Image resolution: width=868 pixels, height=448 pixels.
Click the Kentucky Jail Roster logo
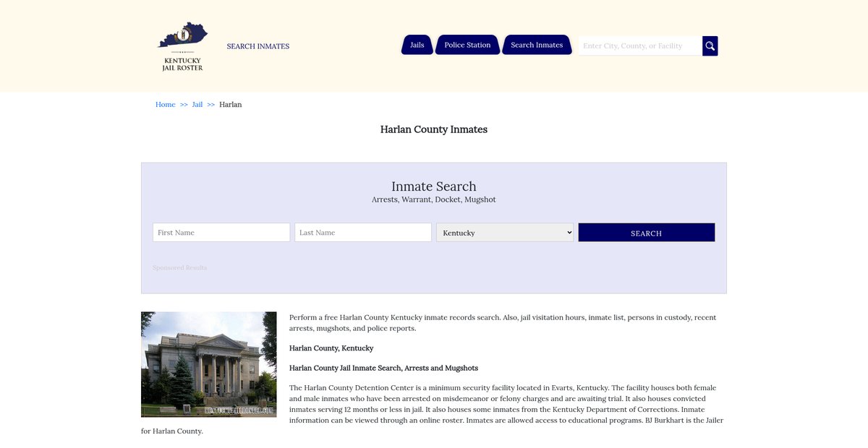182,46
